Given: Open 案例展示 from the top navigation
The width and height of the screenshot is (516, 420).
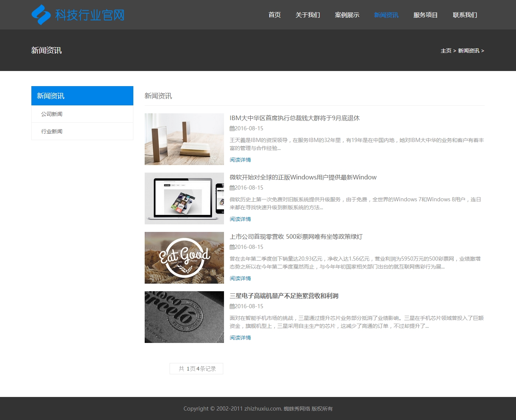Looking at the screenshot, I should [x=347, y=15].
